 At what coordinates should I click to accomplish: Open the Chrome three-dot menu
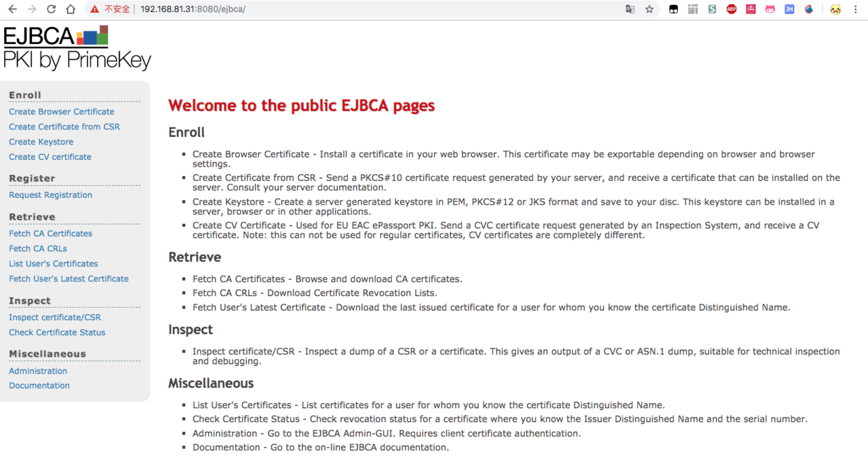(856, 9)
